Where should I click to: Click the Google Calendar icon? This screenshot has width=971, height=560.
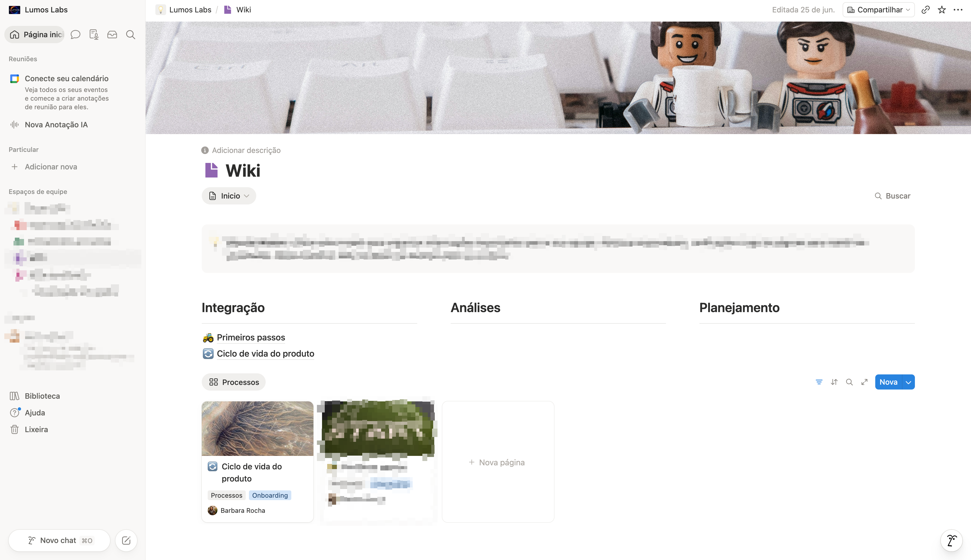point(15,78)
